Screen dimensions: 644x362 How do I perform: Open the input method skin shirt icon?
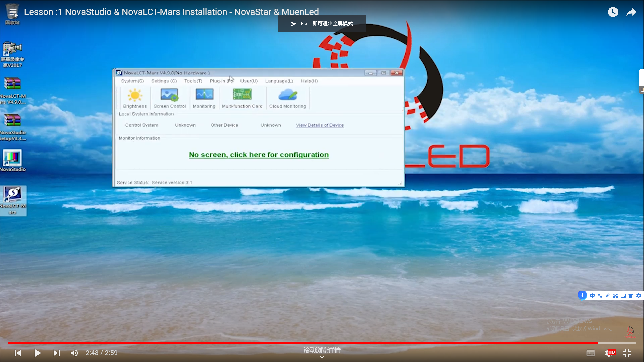click(631, 296)
